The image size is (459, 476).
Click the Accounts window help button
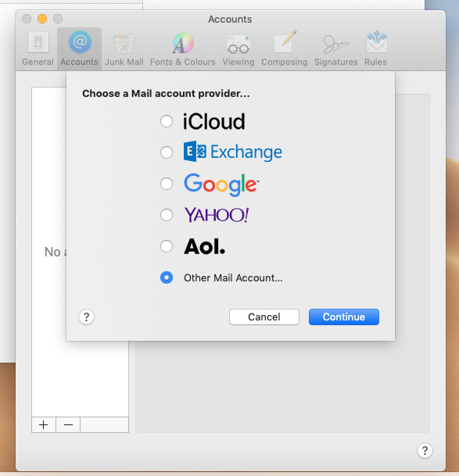click(x=425, y=450)
